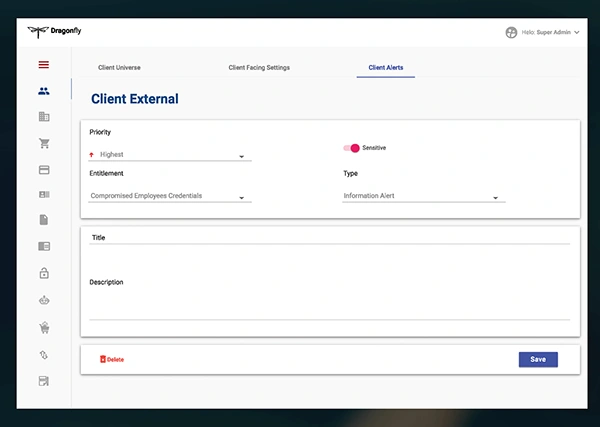600x427 pixels.
Task: Open the Type dropdown showing Information Alert
Action: coord(424,196)
